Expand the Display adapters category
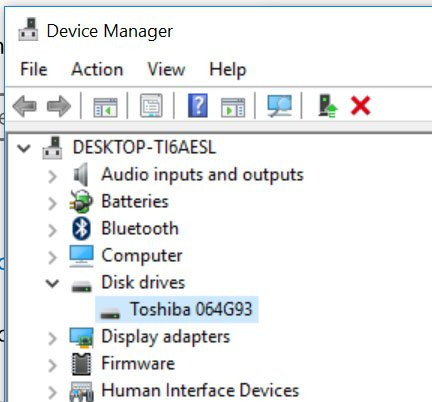Viewport: 432px width, 402px height. point(52,338)
